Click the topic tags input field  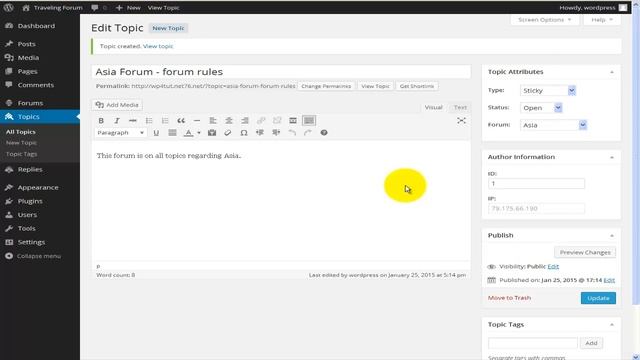coord(533,343)
